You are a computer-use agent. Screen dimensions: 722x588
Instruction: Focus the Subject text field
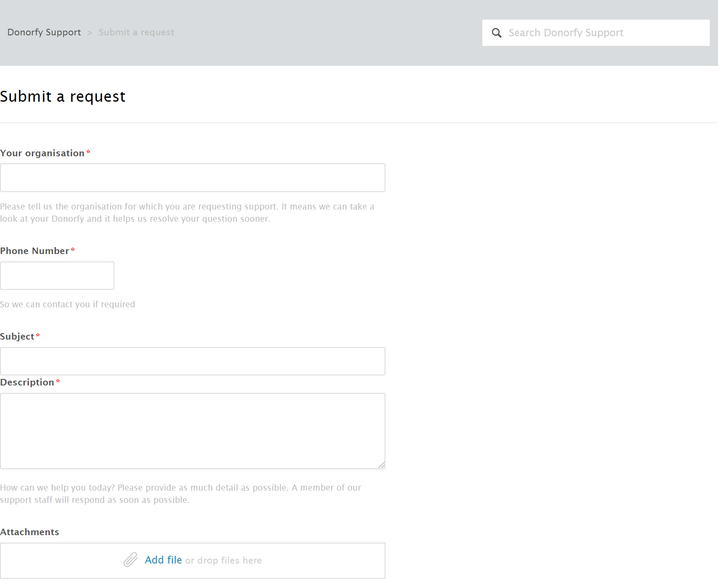[x=193, y=361]
